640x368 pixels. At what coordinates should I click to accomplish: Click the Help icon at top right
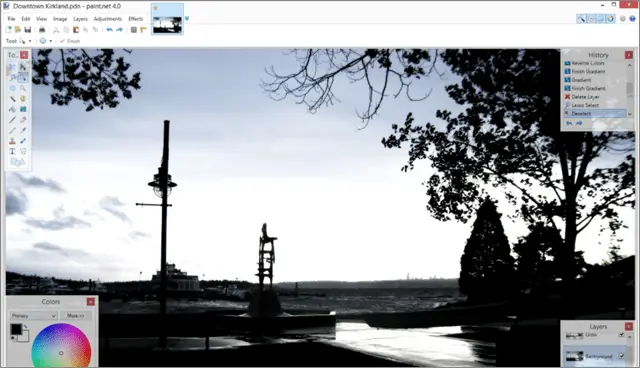pyautogui.click(x=632, y=19)
